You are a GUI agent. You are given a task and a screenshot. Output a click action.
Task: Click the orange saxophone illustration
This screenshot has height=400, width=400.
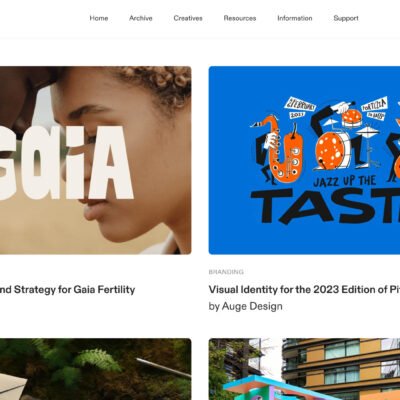click(x=283, y=150)
